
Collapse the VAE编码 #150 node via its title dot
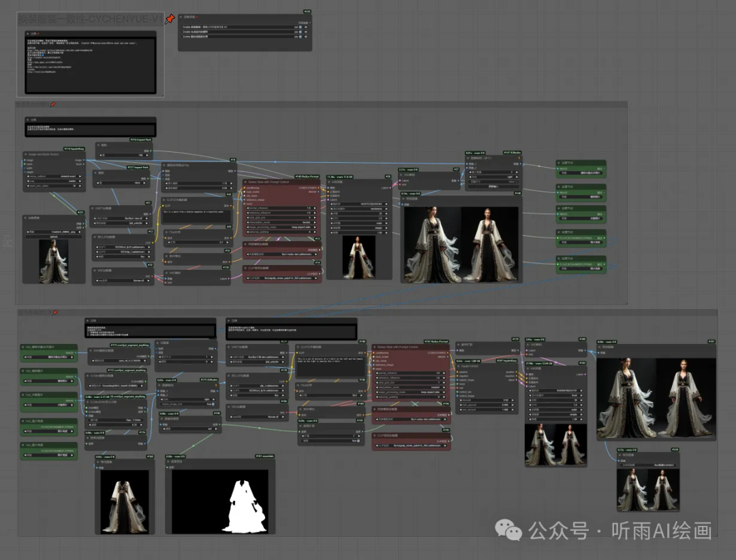tap(166, 273)
